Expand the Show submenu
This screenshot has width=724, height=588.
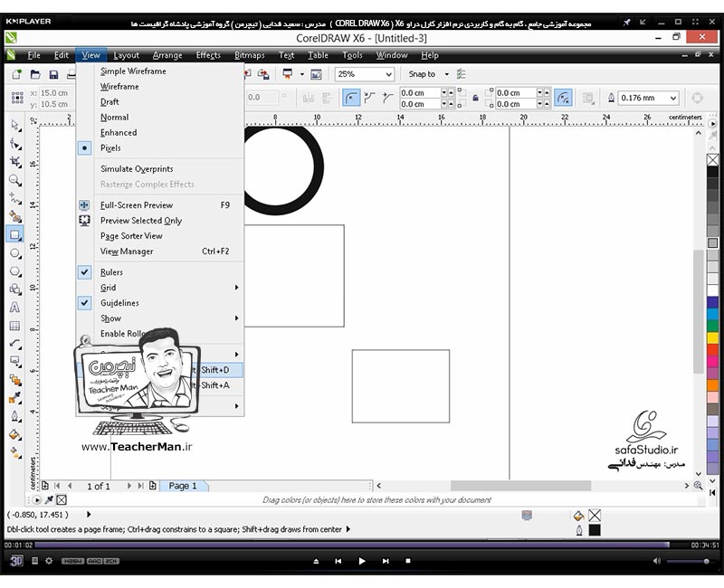point(160,318)
